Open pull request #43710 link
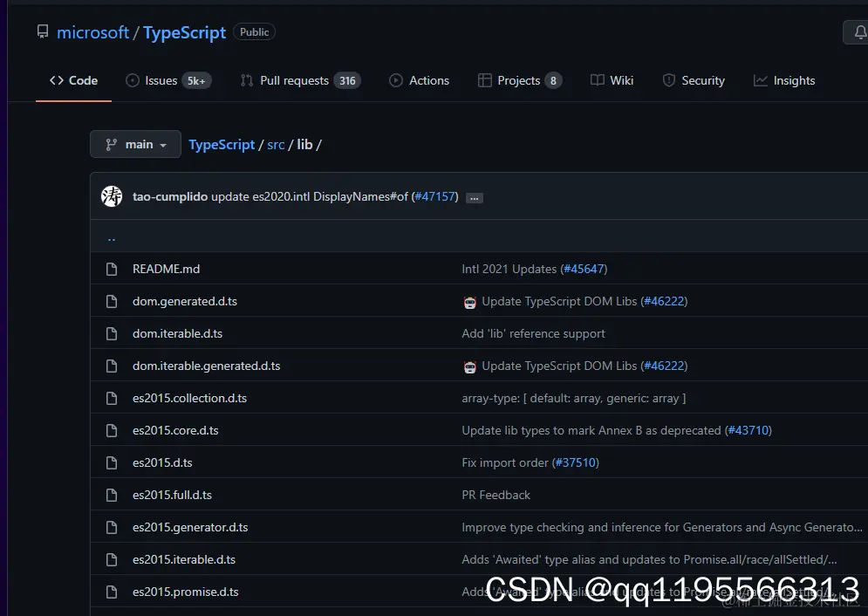Screen dimensions: 868x616 [x=748, y=431]
